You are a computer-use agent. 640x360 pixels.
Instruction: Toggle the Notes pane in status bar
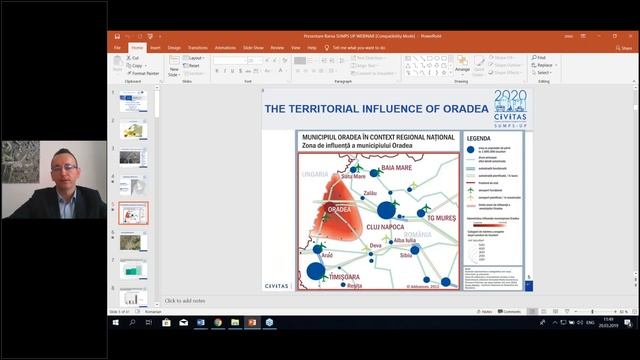tap(484, 312)
